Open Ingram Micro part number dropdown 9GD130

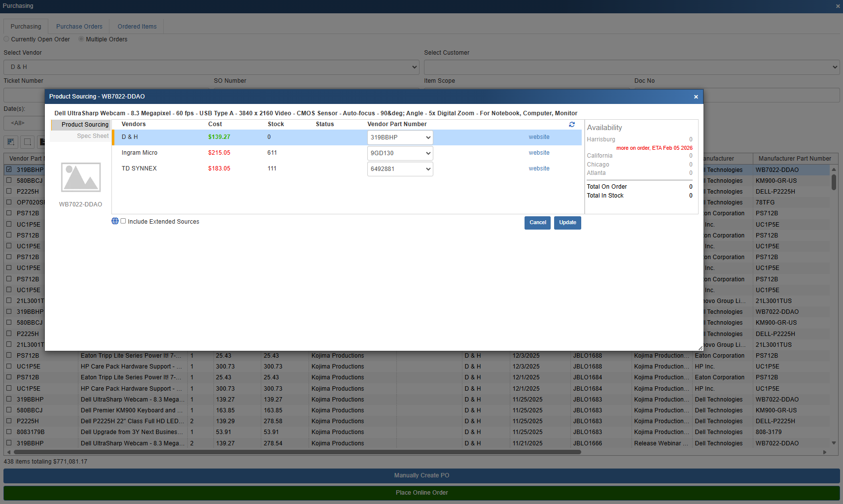(x=400, y=153)
